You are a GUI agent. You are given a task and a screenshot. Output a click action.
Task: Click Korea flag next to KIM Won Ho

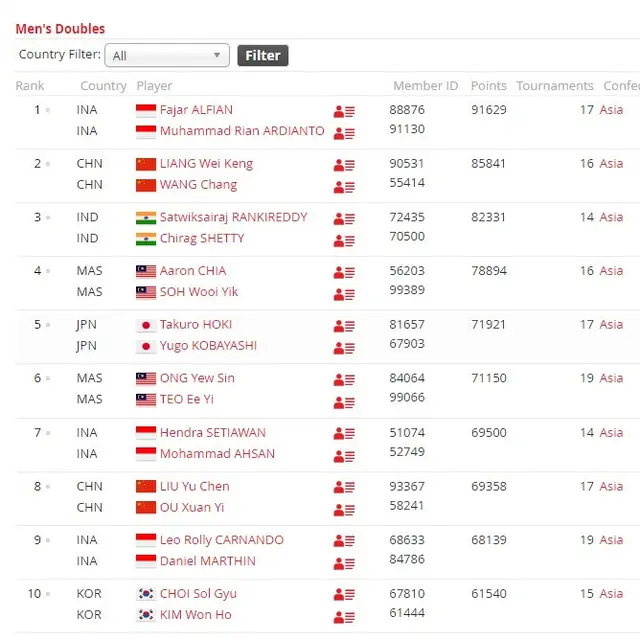click(146, 614)
